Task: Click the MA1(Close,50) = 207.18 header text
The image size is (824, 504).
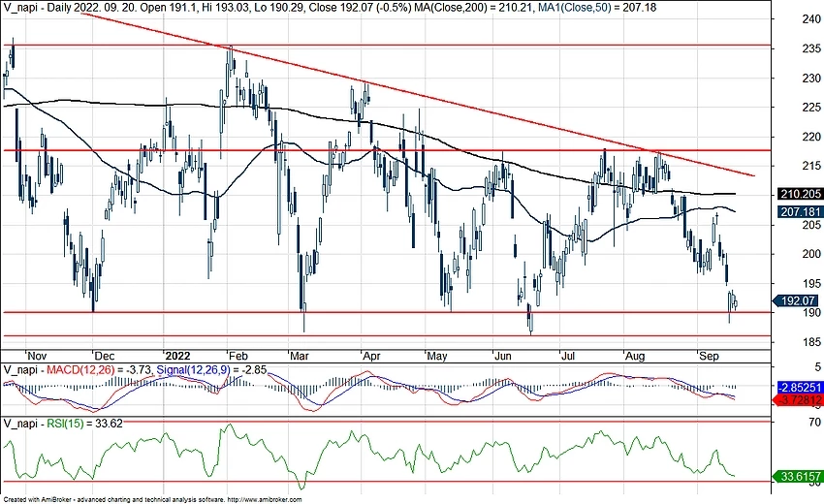Action: (x=597, y=8)
